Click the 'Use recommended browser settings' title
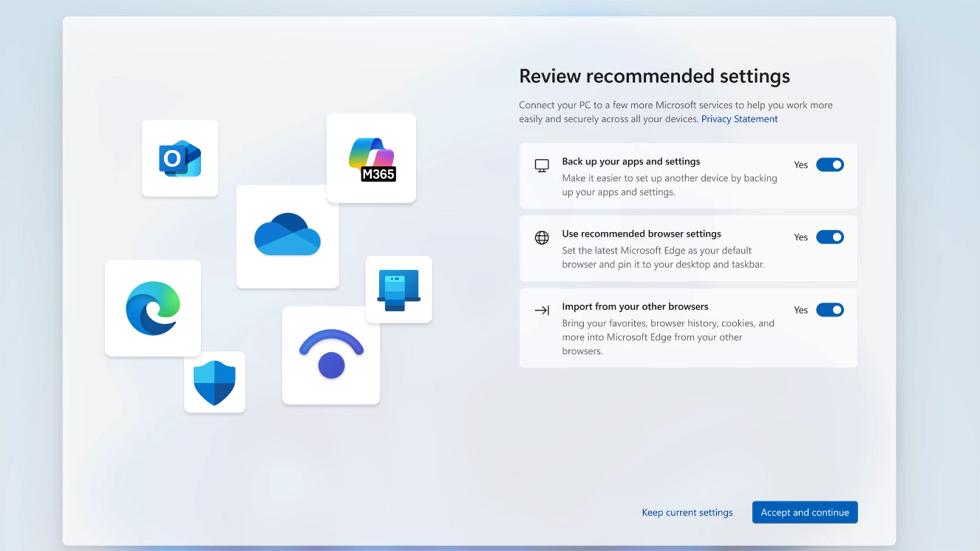Viewport: 980px width, 551px height. click(641, 234)
